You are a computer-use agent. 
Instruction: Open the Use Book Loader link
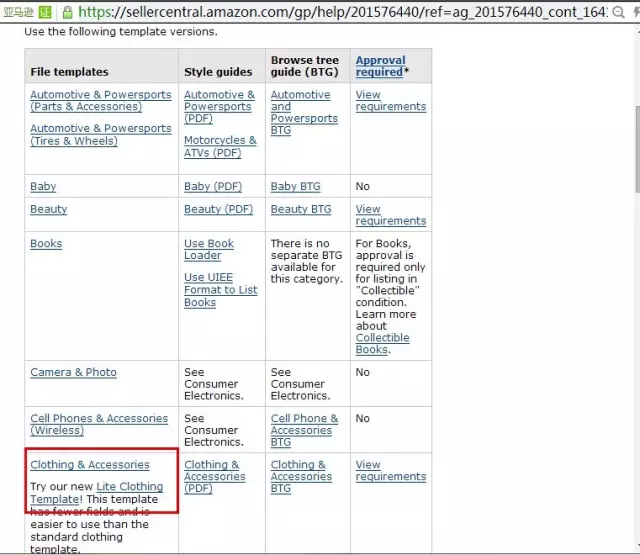[209, 249]
